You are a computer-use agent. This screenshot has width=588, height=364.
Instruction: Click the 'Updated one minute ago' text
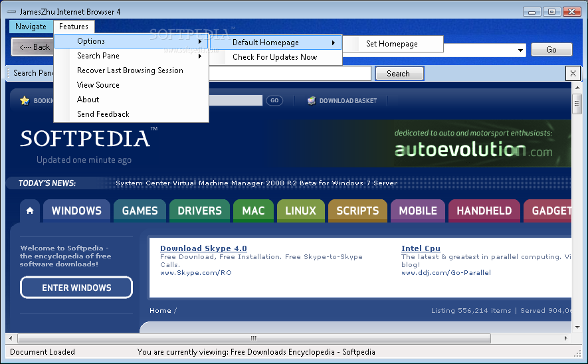pyautogui.click(x=84, y=160)
